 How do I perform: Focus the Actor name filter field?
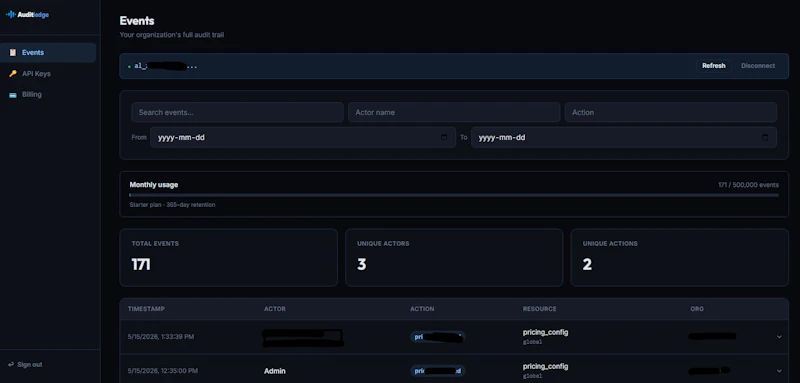click(x=454, y=112)
